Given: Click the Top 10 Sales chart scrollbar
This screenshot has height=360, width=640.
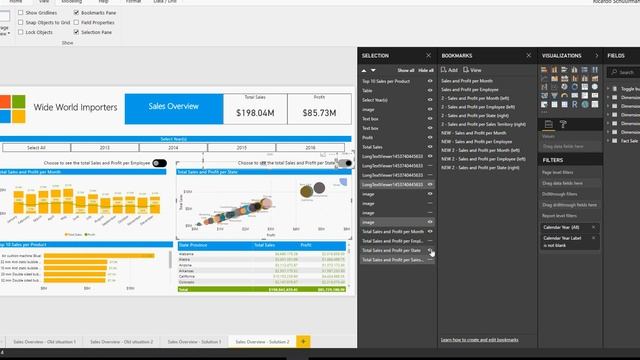Looking at the screenshot, I should 170,260.
